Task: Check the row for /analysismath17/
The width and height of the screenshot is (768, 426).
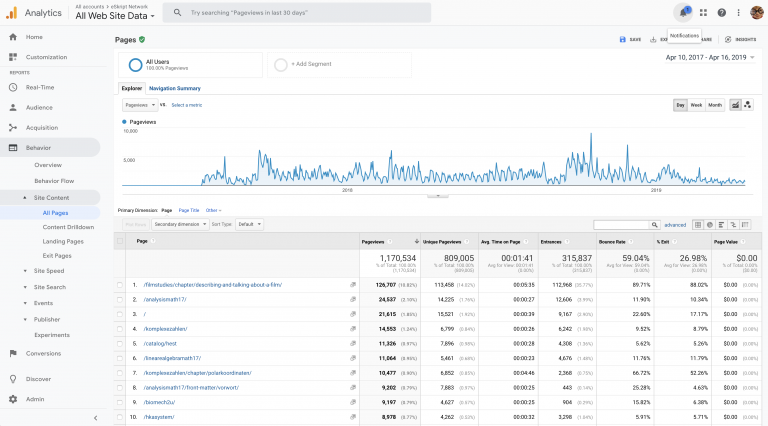Action: point(120,299)
